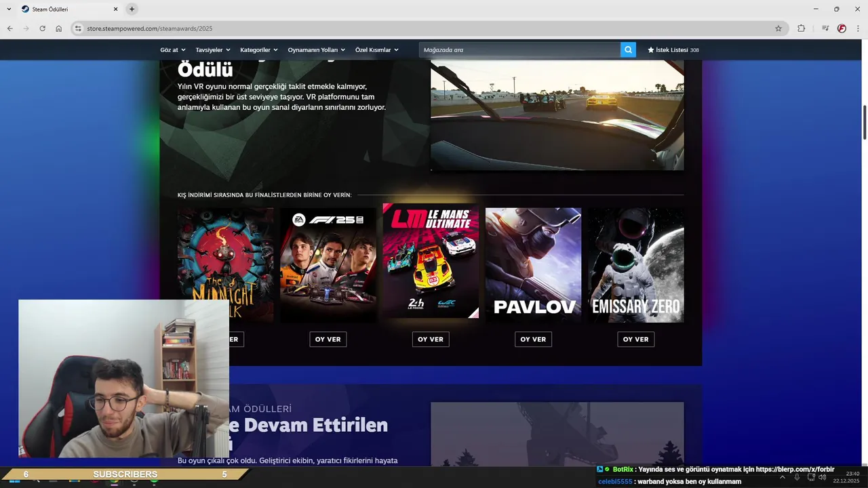Select the Steam Ödülleri browser tab
The image size is (868, 488).
click(x=68, y=9)
